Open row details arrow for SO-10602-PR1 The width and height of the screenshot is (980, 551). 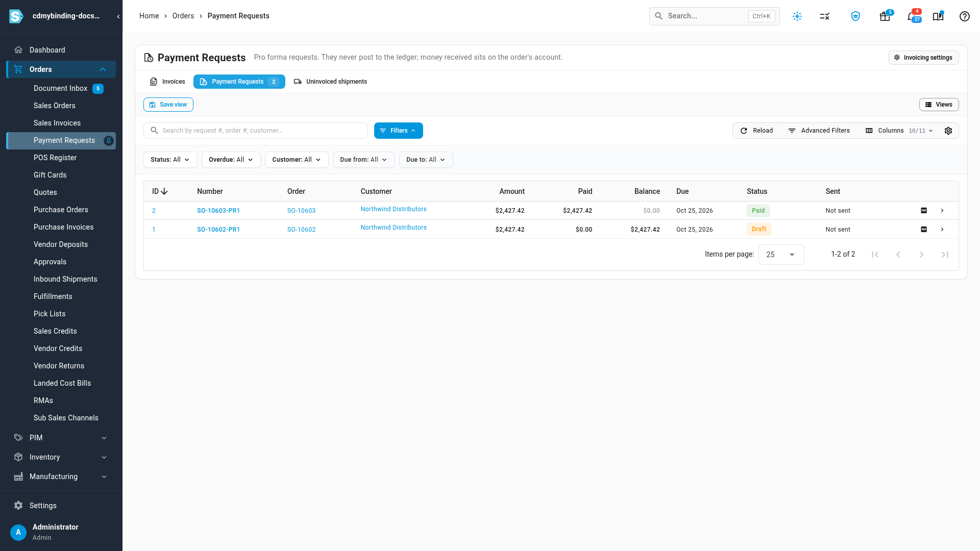pyautogui.click(x=942, y=230)
